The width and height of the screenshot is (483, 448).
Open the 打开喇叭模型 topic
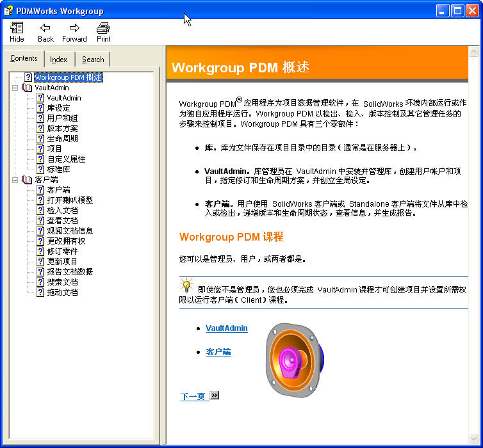click(70, 200)
